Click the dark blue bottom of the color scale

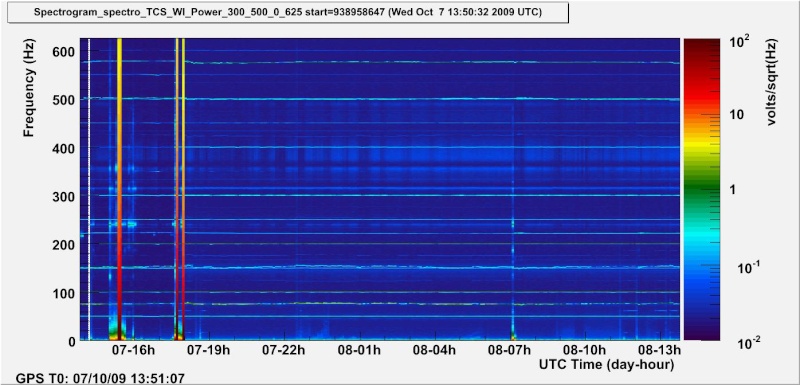coord(702,326)
